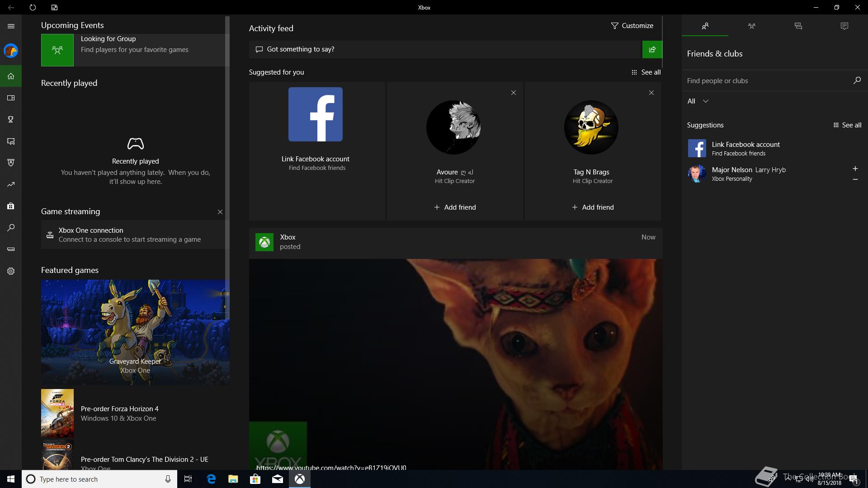Image resolution: width=868 pixels, height=488 pixels.
Task: Switch to the Activity alerts tab icon
Action: coord(844,26)
